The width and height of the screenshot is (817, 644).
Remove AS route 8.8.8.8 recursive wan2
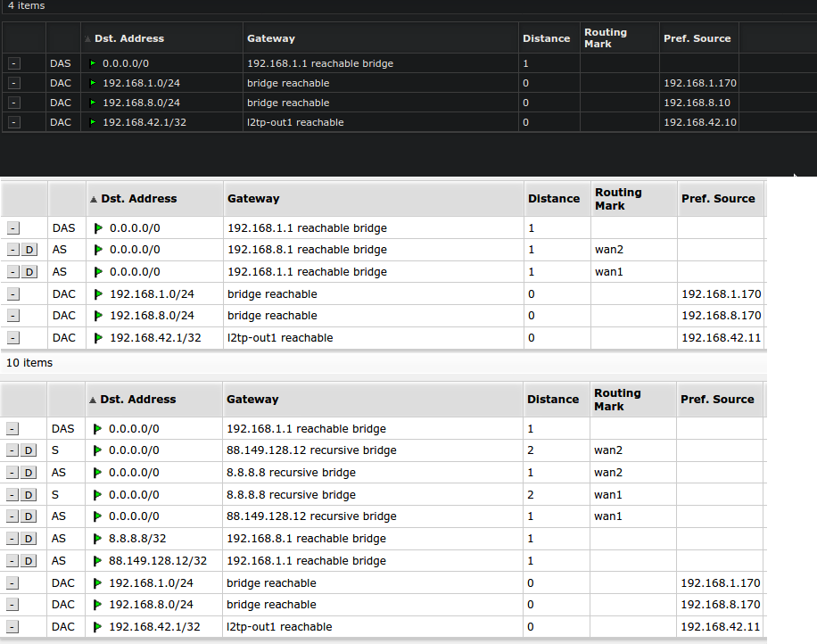12,473
